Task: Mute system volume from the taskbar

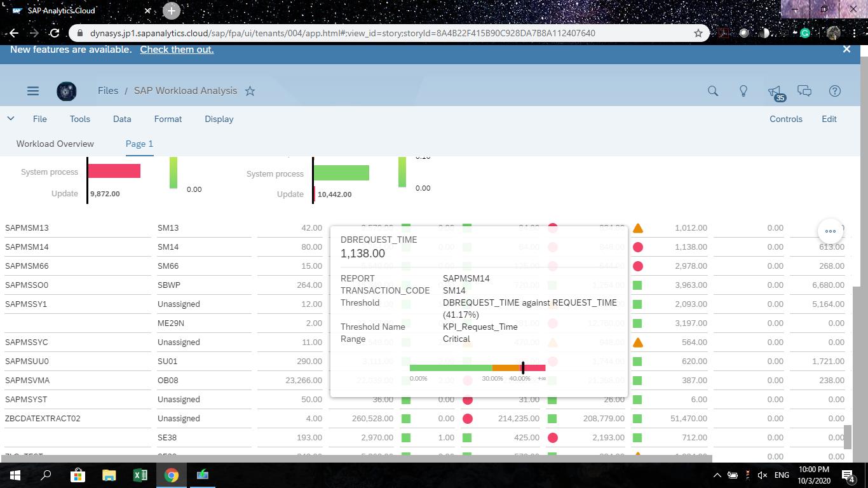Action: point(761,475)
